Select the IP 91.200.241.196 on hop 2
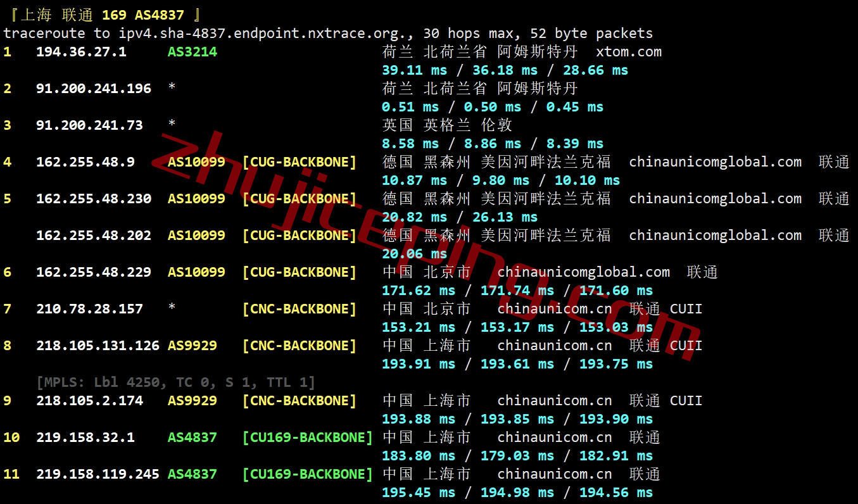Screen dimensions: 858x504 [94, 89]
